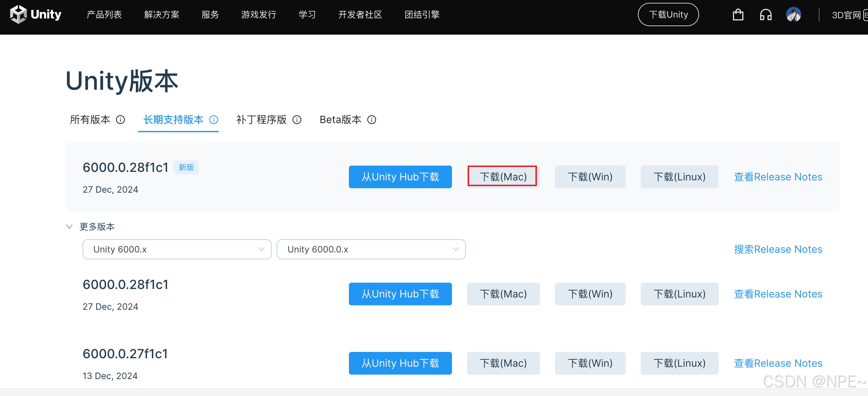Click 从Unity Hub下载 for 6000.0.27f1c1
Screen dimensions: 868x396
[400, 363]
